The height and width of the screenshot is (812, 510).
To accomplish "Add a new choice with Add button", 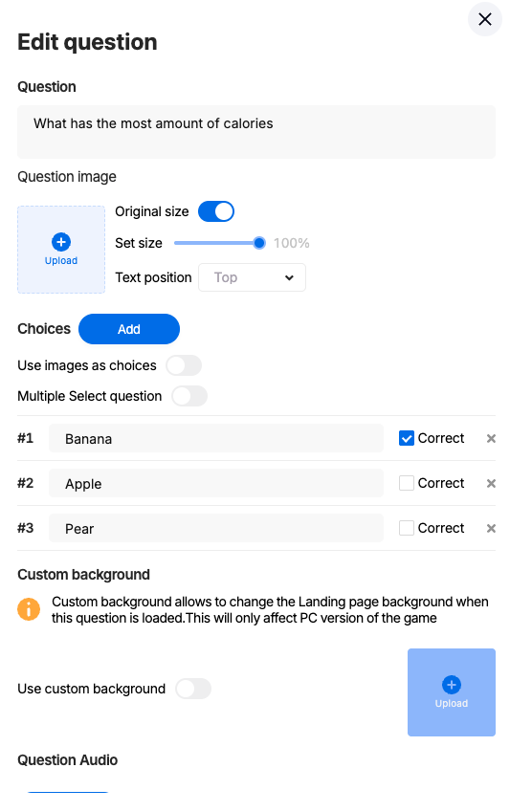I will [129, 329].
